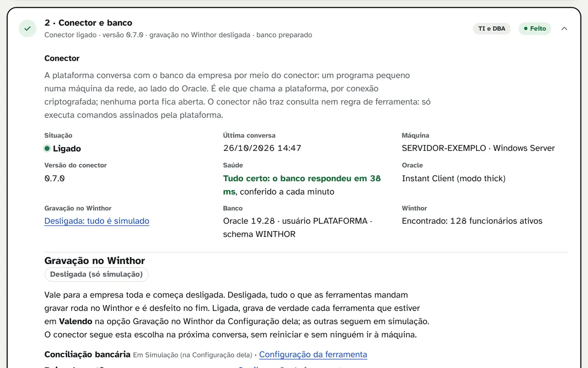Click the "Última conversa" field label

pyautogui.click(x=249, y=136)
